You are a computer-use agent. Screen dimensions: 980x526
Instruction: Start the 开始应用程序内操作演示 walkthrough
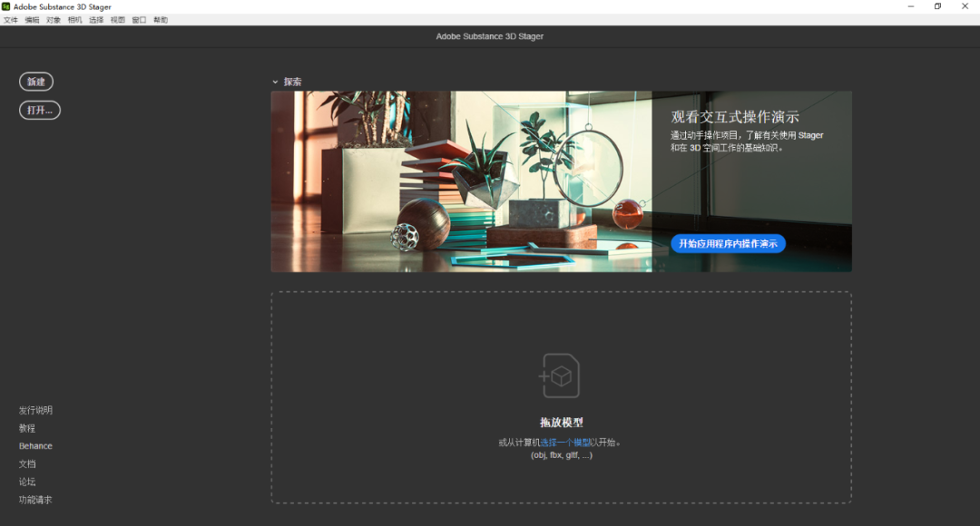[x=728, y=244]
